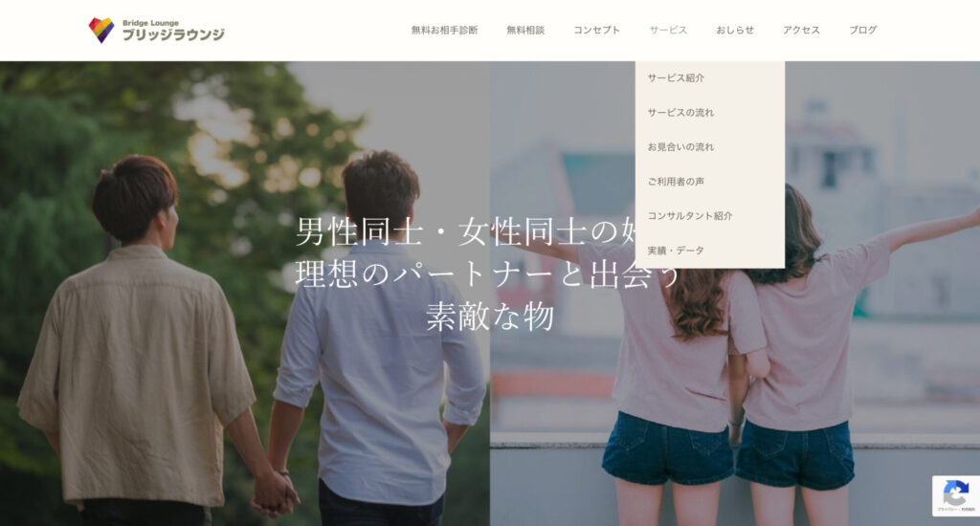Pick コンサルタント紹介 in the dropdown
Image resolution: width=980 pixels, height=526 pixels.
coord(690,215)
